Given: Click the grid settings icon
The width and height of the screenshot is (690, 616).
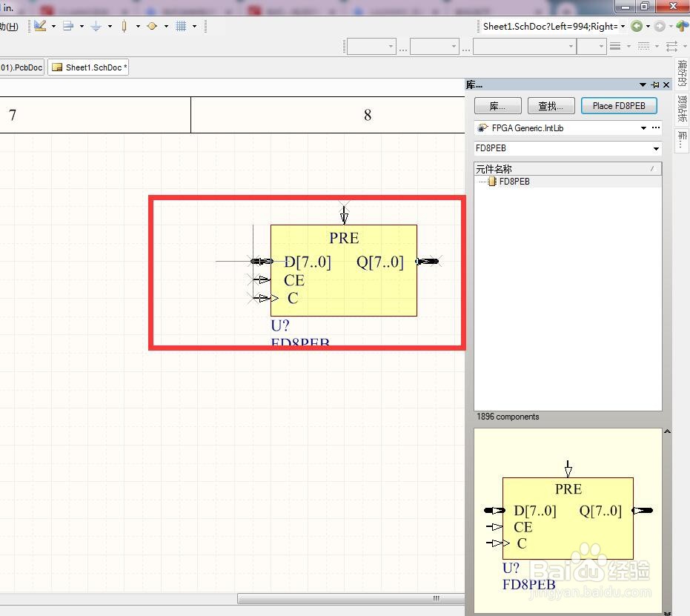Looking at the screenshot, I should click(x=181, y=27).
